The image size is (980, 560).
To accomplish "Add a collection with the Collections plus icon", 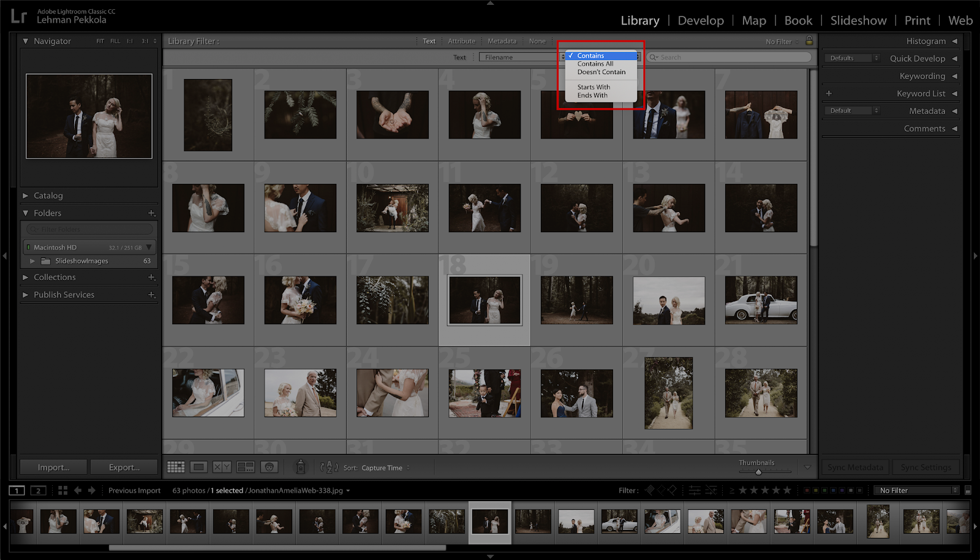I will pos(151,278).
